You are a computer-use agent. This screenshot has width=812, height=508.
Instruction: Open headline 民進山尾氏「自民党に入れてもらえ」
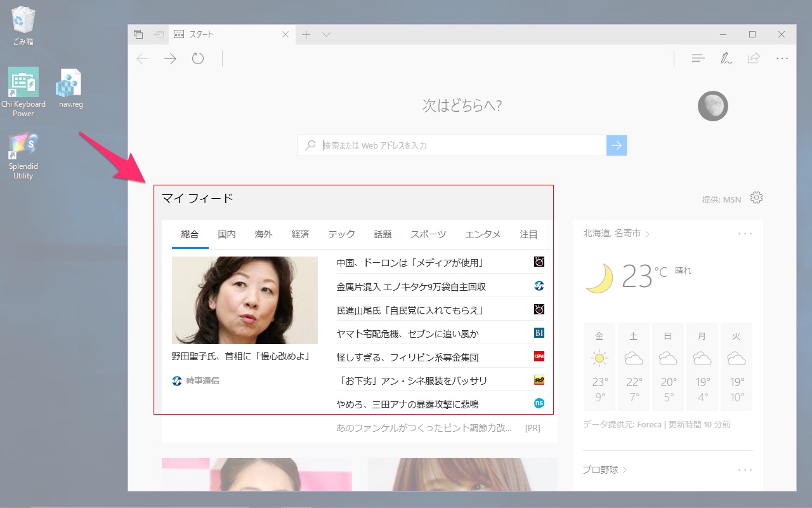pyautogui.click(x=410, y=310)
